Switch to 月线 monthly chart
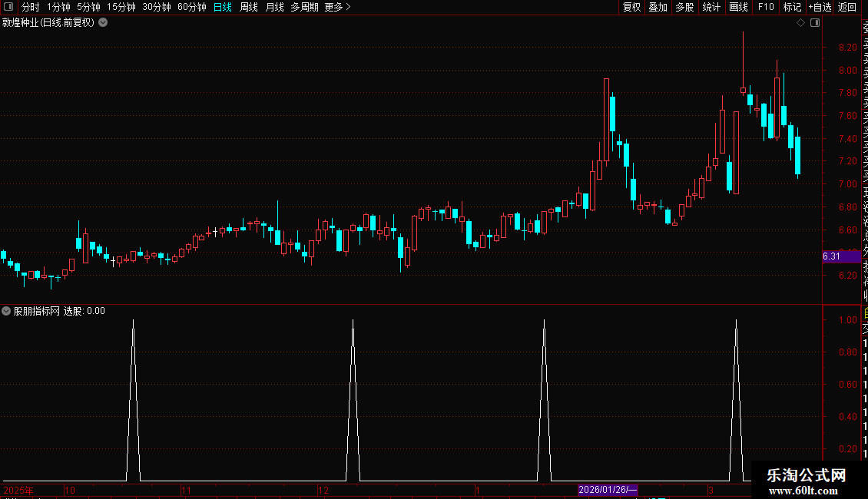This screenshot has height=499, width=868. (x=274, y=7)
